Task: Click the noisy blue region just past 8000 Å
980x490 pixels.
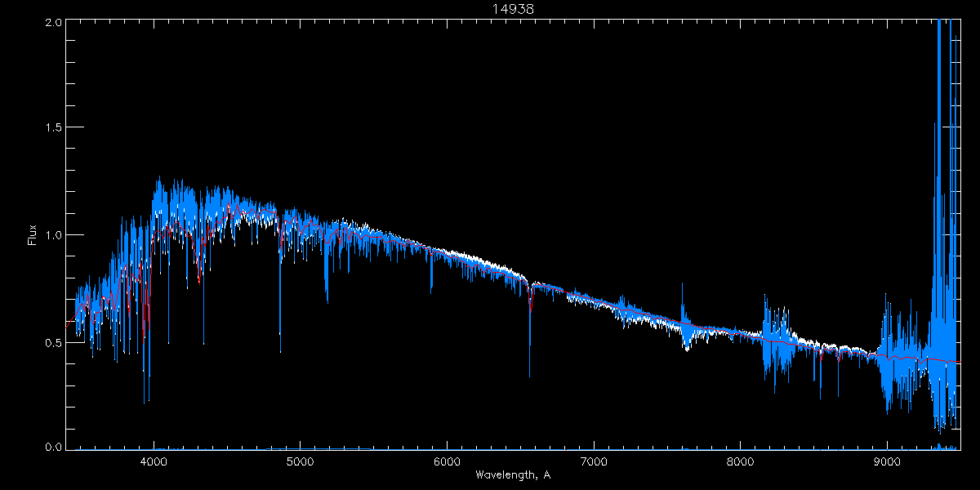Action: 772,343
